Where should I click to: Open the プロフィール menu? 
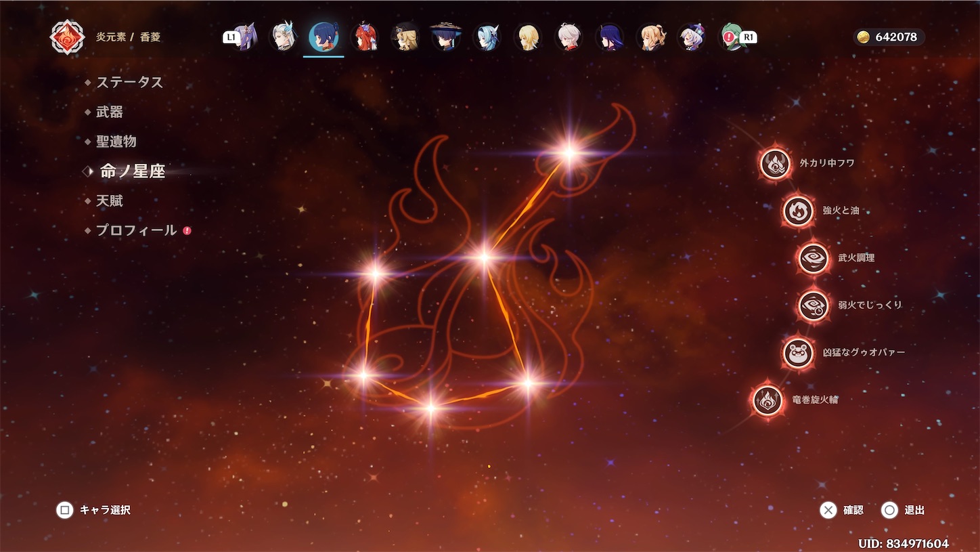pyautogui.click(x=136, y=231)
